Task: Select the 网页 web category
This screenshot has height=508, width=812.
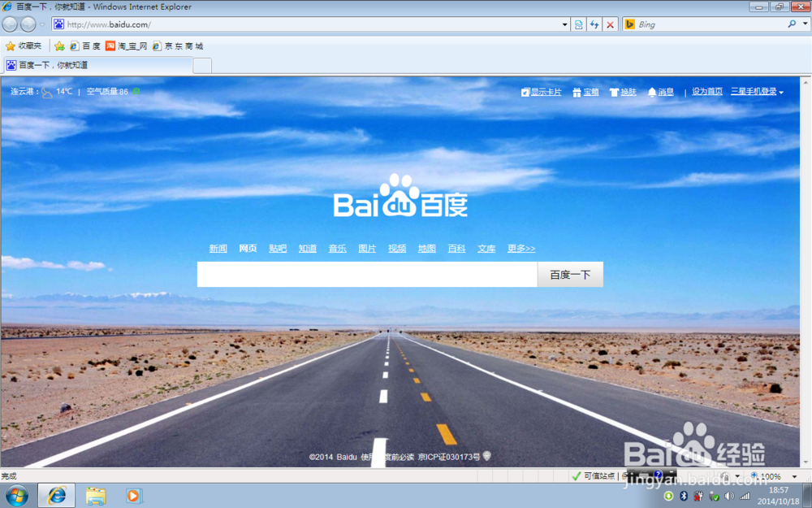Action: click(x=248, y=248)
